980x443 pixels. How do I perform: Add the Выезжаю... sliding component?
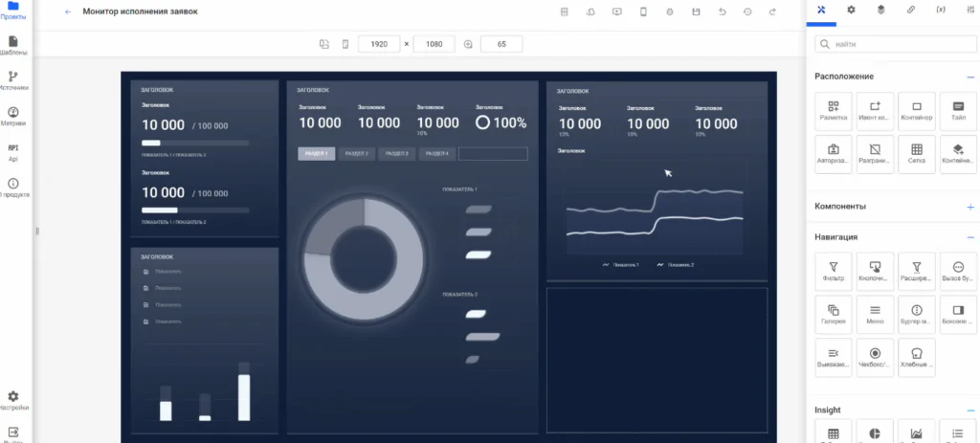[x=834, y=358]
